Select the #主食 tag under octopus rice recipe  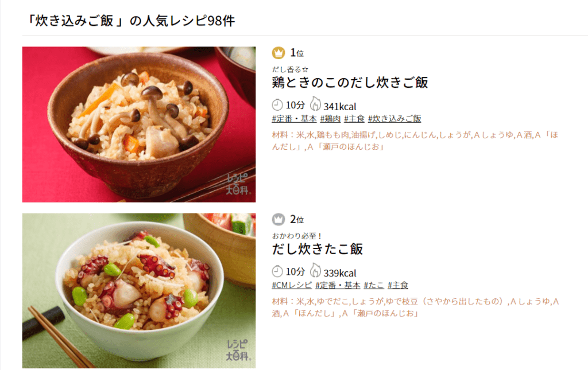tap(398, 285)
